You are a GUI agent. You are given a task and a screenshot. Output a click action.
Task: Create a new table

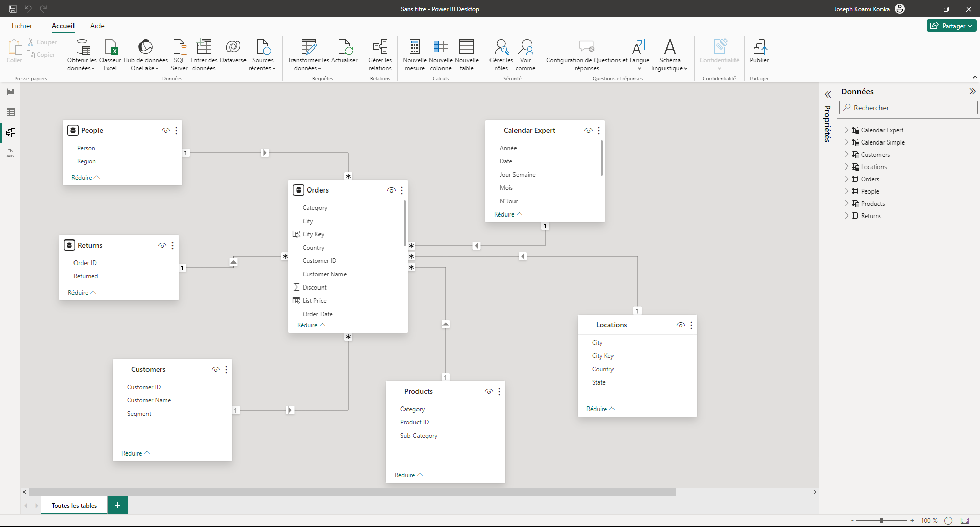click(x=467, y=55)
